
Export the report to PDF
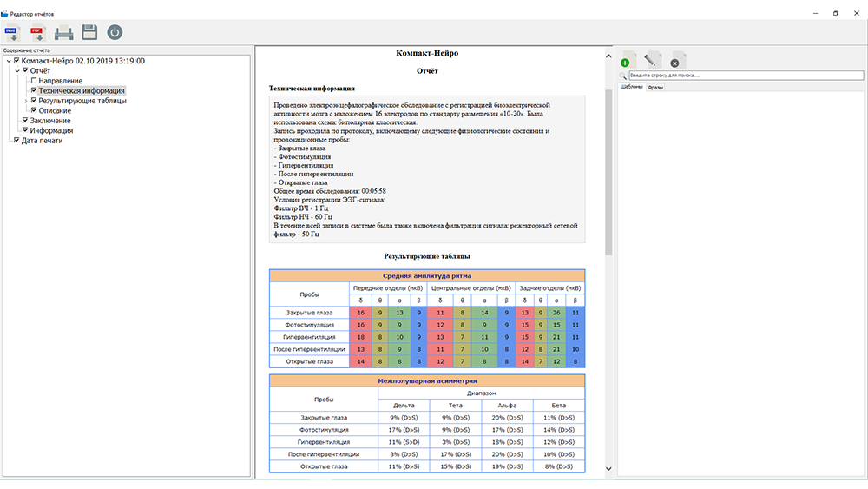pos(37,33)
